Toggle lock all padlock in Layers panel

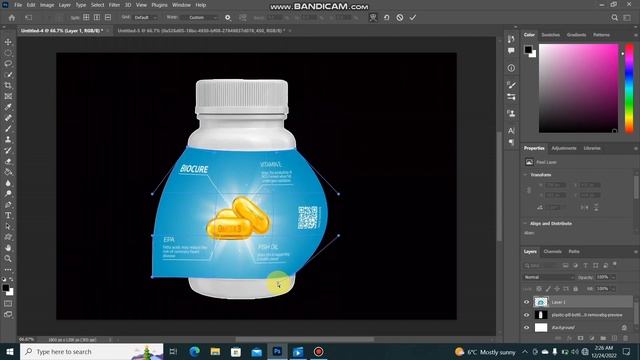pos(576,289)
